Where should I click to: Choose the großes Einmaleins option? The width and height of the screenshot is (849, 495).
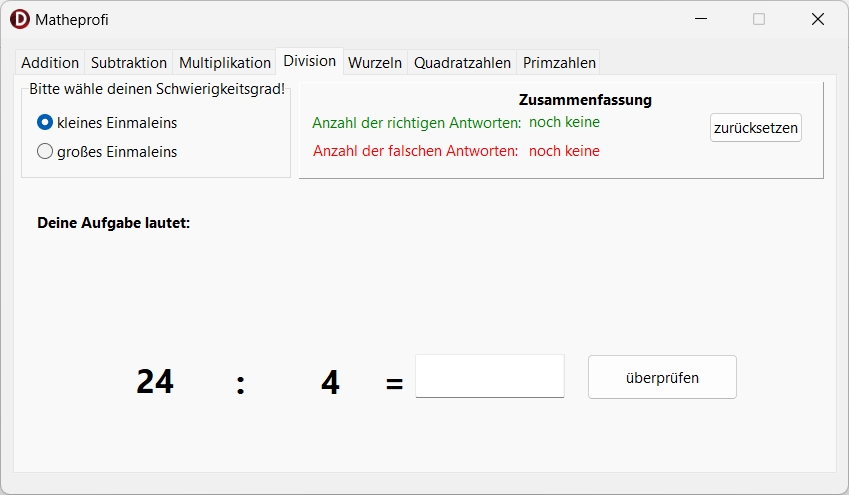[45, 152]
